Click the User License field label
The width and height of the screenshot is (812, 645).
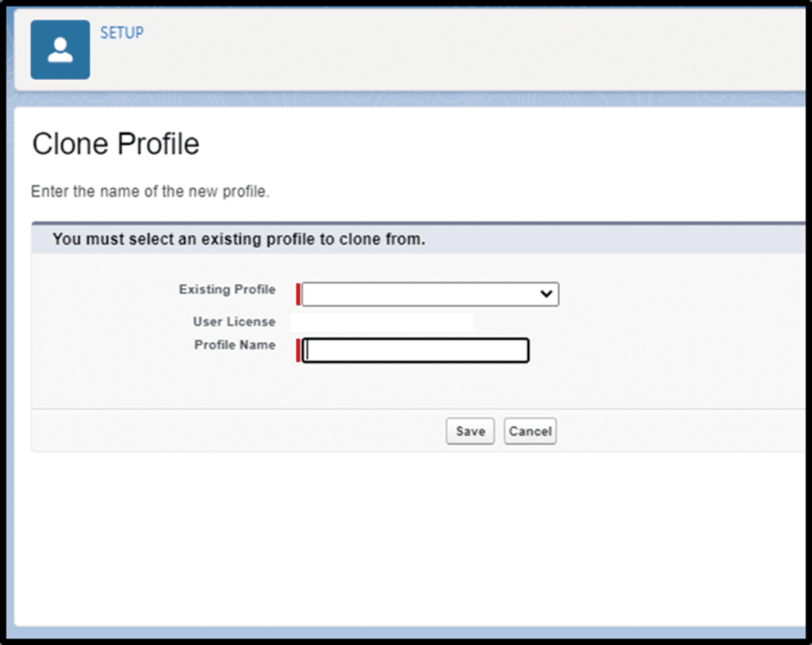tap(234, 322)
